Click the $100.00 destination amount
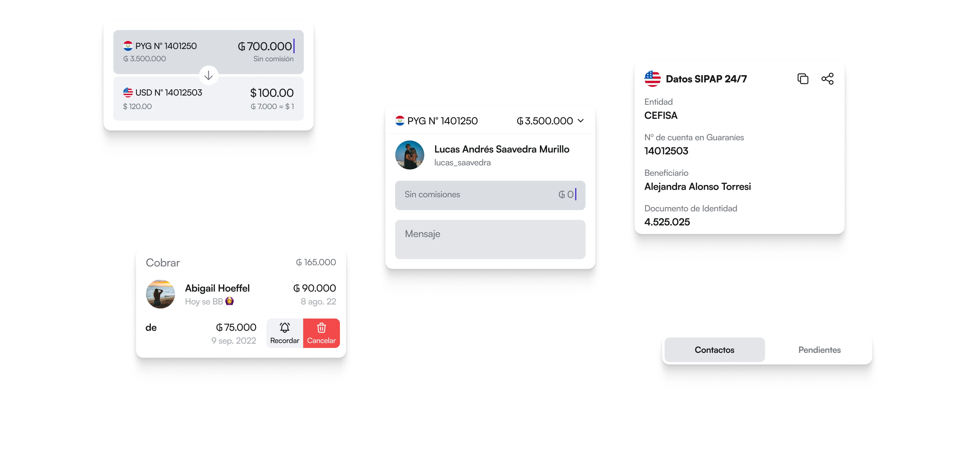 (272, 93)
